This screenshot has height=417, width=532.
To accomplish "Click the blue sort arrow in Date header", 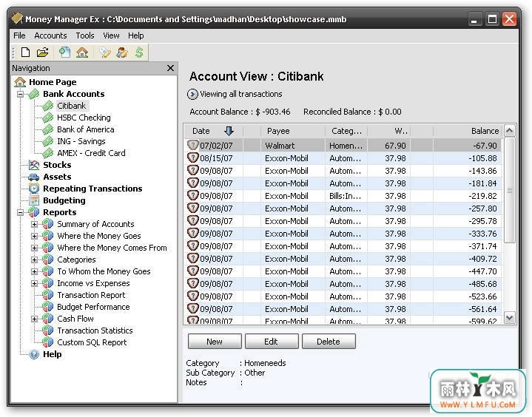I will 229,131.
